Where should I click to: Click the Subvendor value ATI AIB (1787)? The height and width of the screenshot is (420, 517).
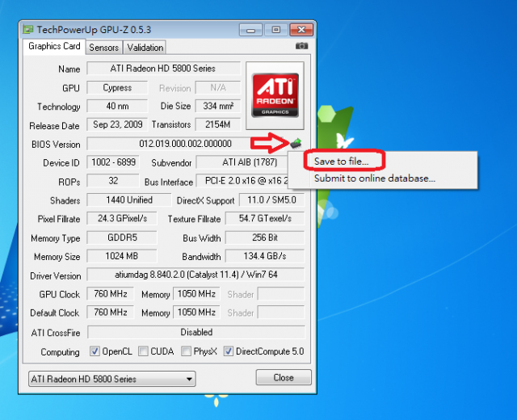click(250, 162)
